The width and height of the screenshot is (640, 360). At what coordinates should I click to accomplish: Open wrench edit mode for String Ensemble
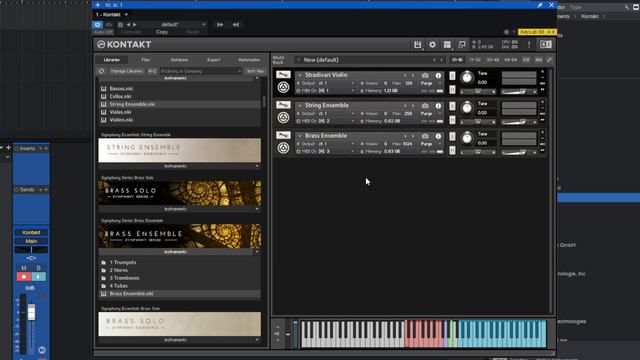click(283, 105)
